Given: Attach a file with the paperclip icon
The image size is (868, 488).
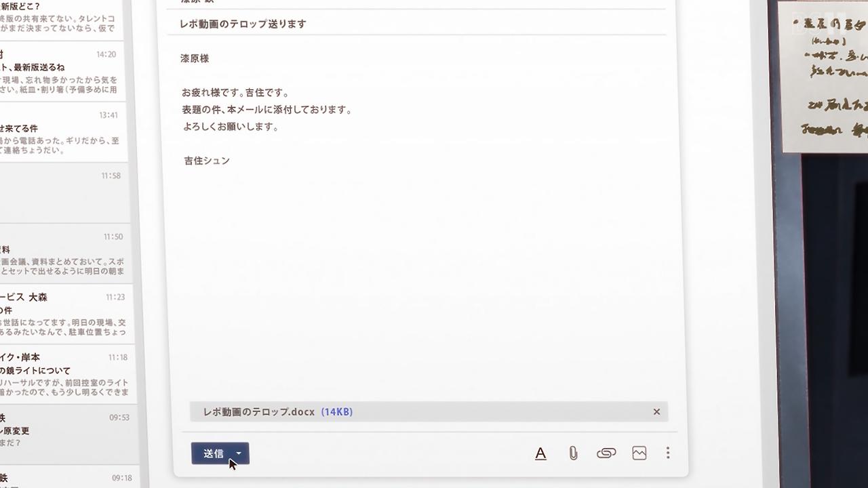Looking at the screenshot, I should tap(573, 453).
